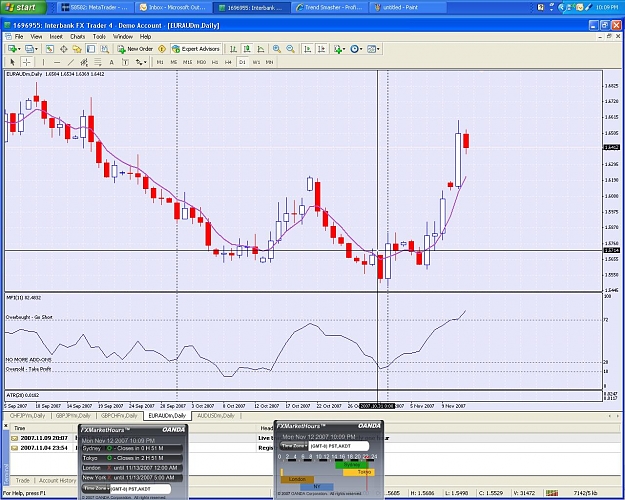Switch chart to Candlesticks mode
625x500 pixels.
coord(247,49)
